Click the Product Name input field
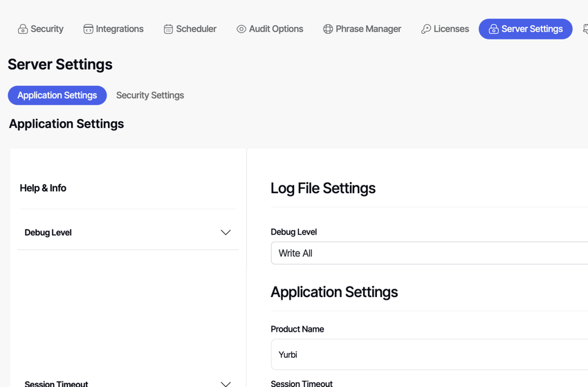The height and width of the screenshot is (387, 588). click(429, 354)
